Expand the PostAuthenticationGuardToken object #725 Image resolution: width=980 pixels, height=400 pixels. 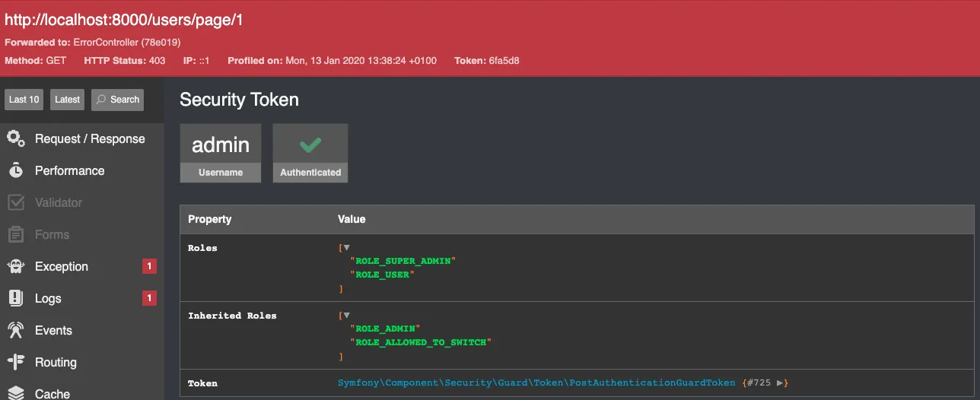781,383
